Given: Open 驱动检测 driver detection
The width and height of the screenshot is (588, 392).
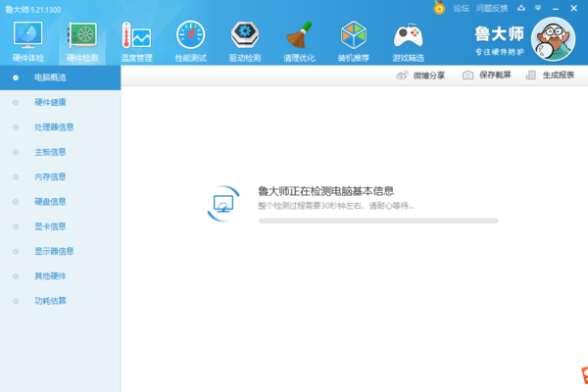Looking at the screenshot, I should pos(245,39).
